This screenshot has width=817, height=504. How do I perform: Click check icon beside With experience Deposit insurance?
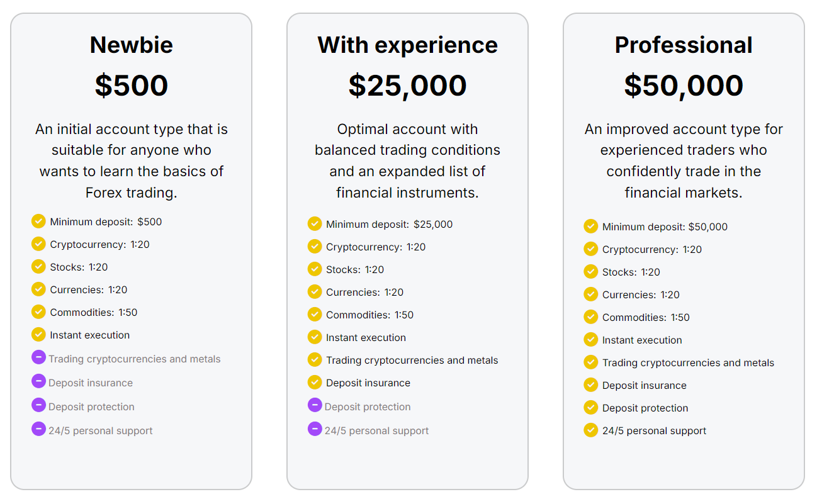(315, 382)
